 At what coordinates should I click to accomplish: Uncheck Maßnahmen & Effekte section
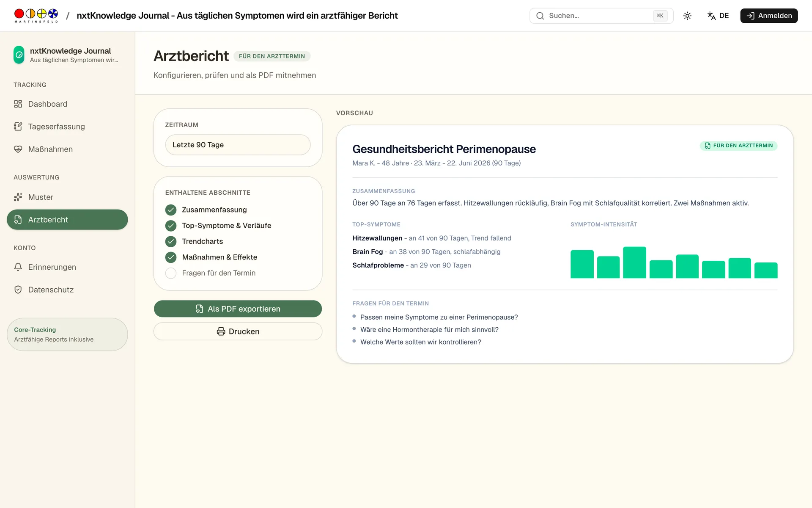click(x=171, y=257)
